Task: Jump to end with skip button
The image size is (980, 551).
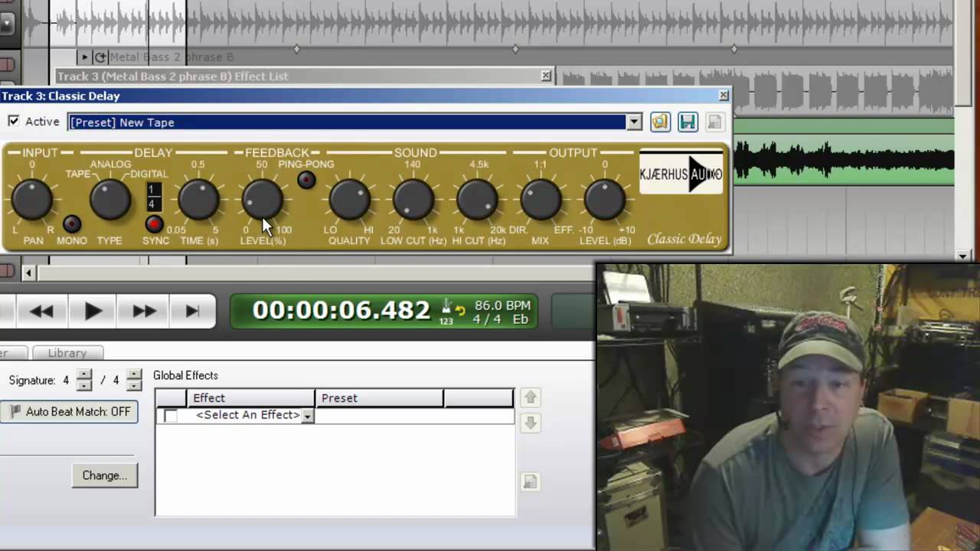Action: 192,311
